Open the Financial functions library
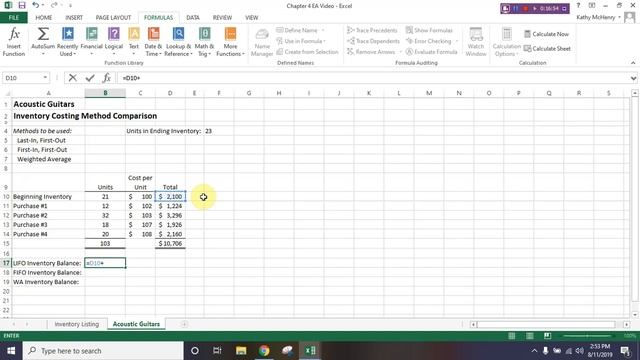The height and width of the screenshot is (360, 640). pyautogui.click(x=91, y=42)
